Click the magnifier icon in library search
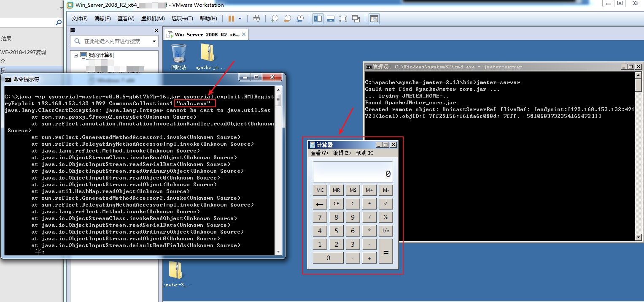The image size is (644, 302). point(78,41)
